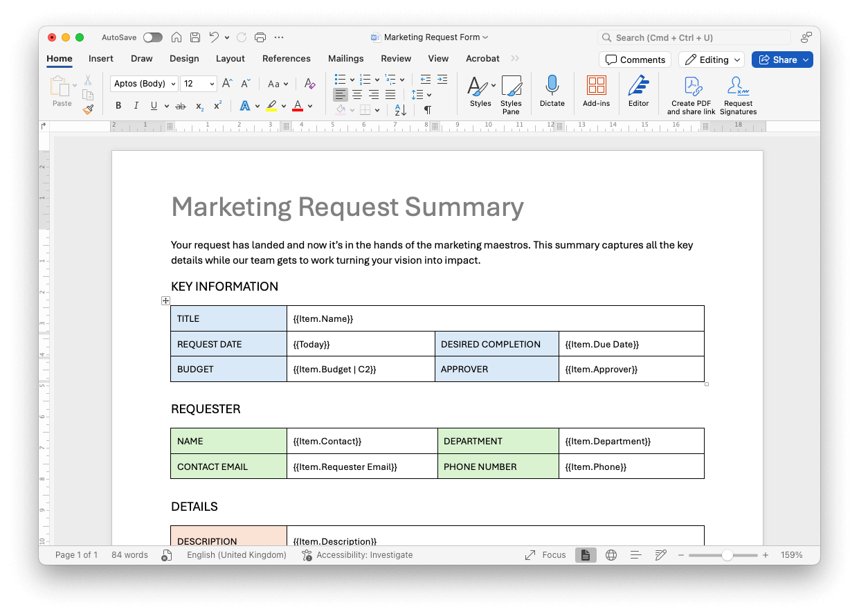859x616 pixels.
Task: Click Create PDF and share link
Action: [x=691, y=95]
